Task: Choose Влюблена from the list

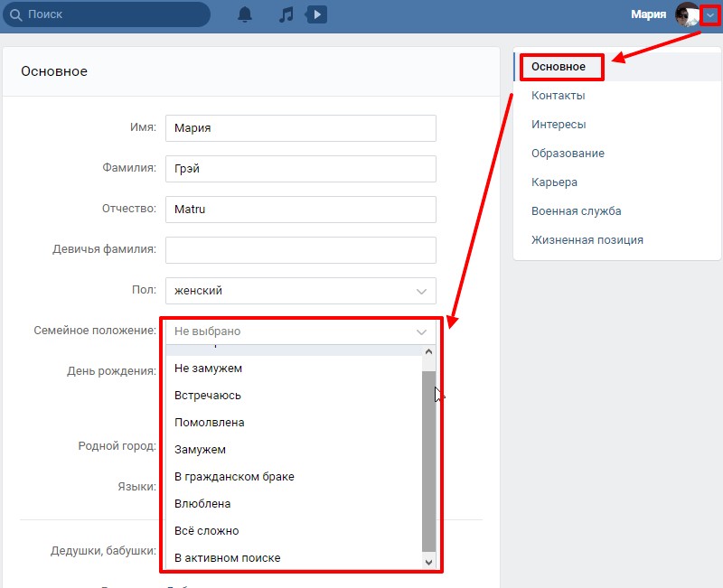Action: [294, 504]
